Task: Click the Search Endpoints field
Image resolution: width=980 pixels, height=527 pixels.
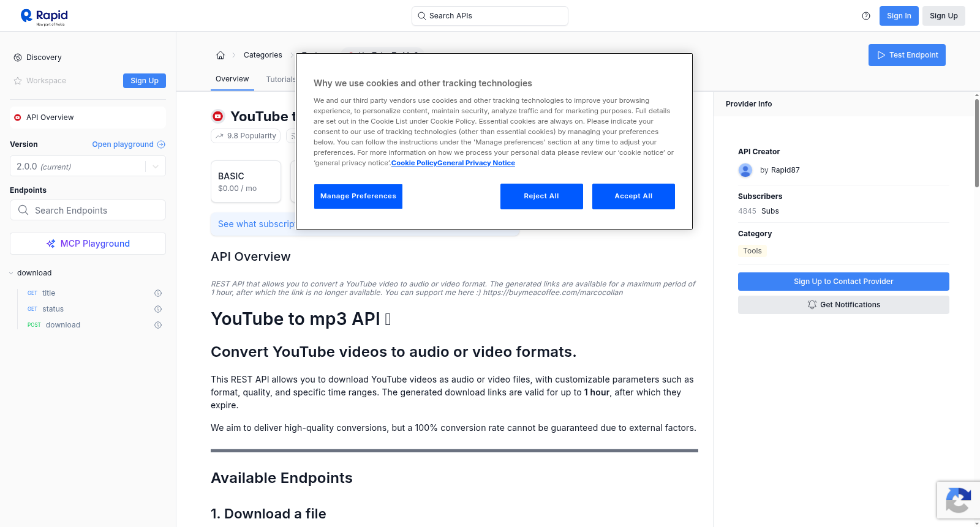Action: click(88, 210)
